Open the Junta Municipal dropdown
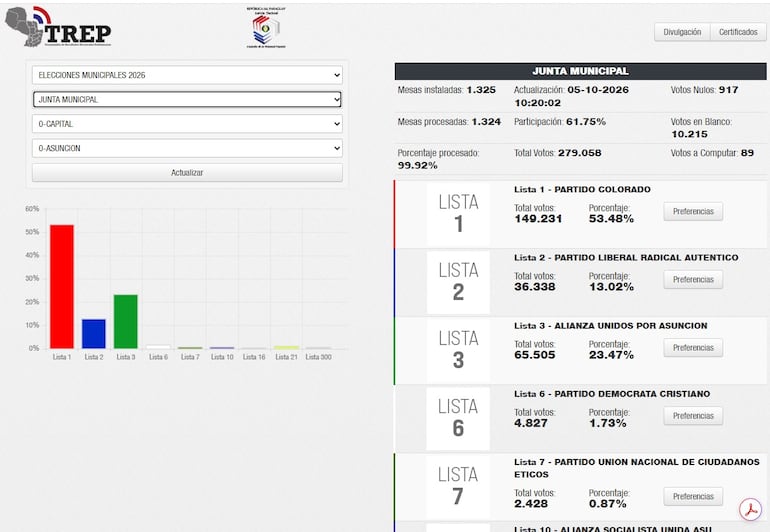Image resolution: width=770 pixels, height=532 pixels. [187, 99]
